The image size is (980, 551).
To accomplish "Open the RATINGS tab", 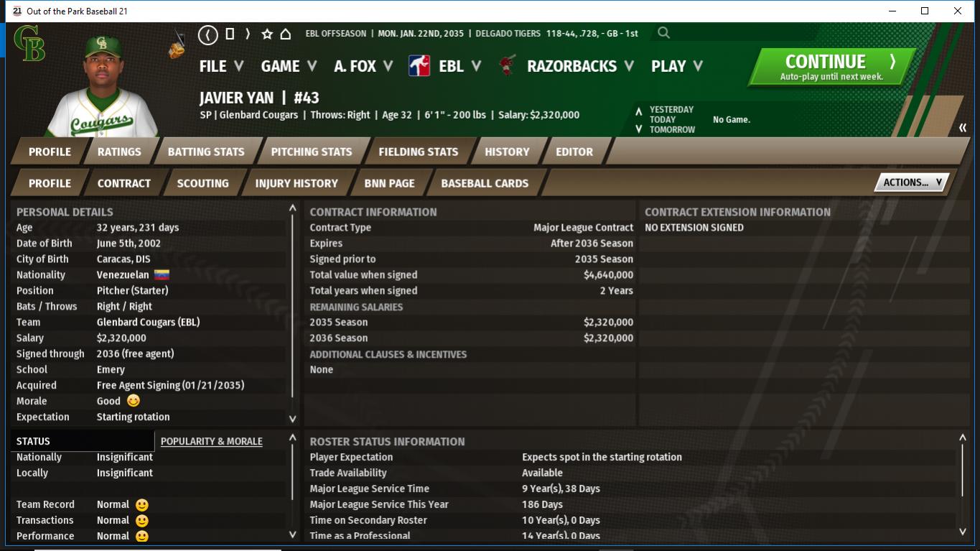I will pos(119,152).
